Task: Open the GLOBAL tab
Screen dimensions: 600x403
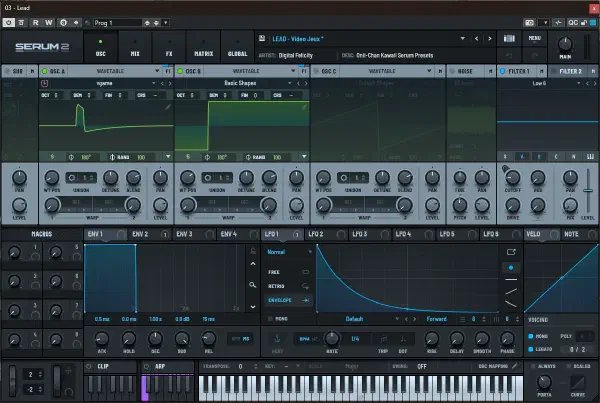Action: [x=237, y=47]
